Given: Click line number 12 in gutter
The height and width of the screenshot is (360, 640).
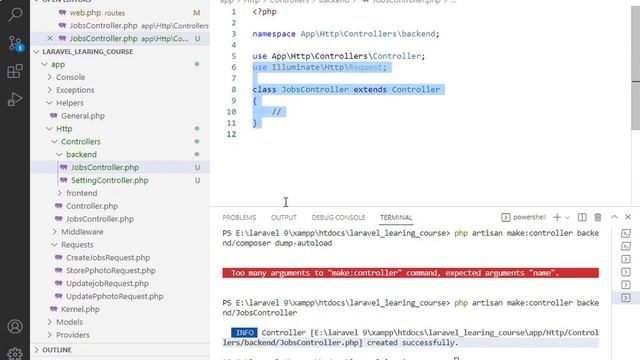Looking at the screenshot, I should click(231, 134).
